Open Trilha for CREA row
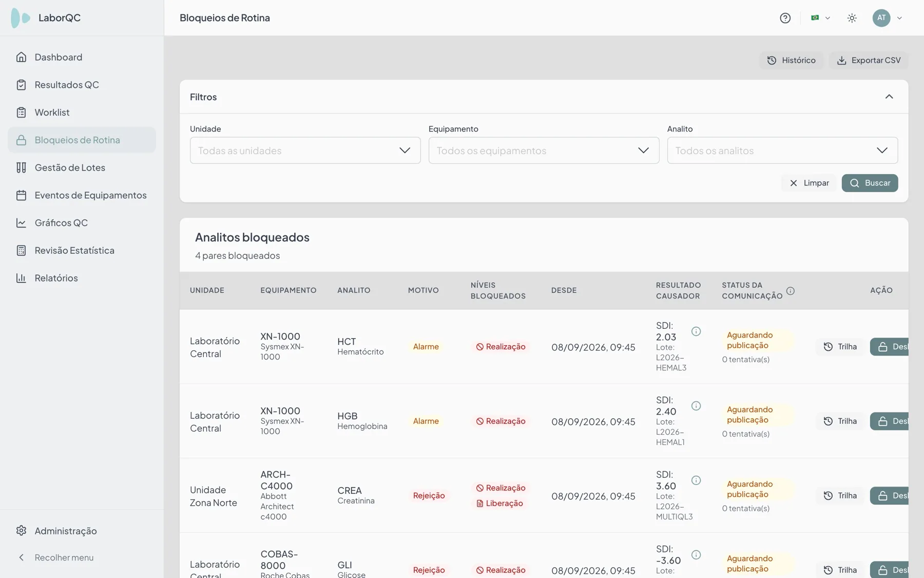The image size is (924, 578). (840, 496)
